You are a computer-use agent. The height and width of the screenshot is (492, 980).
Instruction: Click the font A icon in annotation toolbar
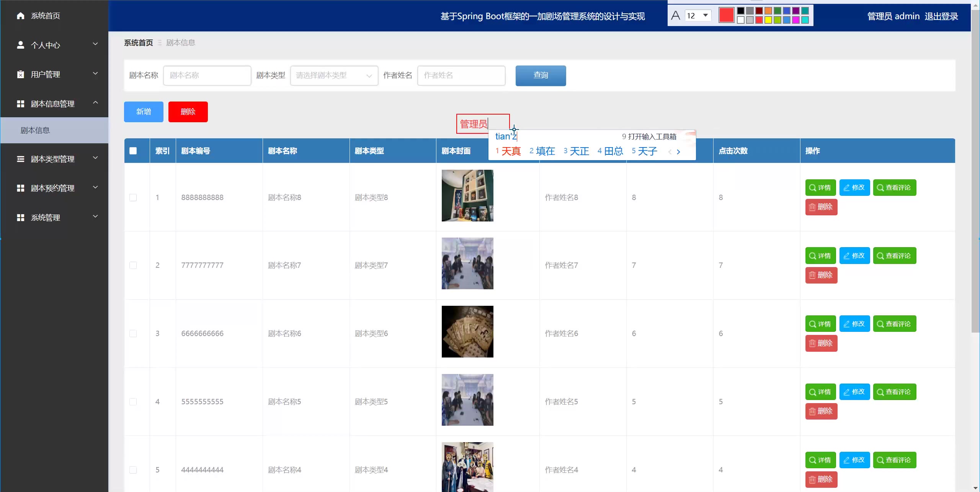click(676, 16)
